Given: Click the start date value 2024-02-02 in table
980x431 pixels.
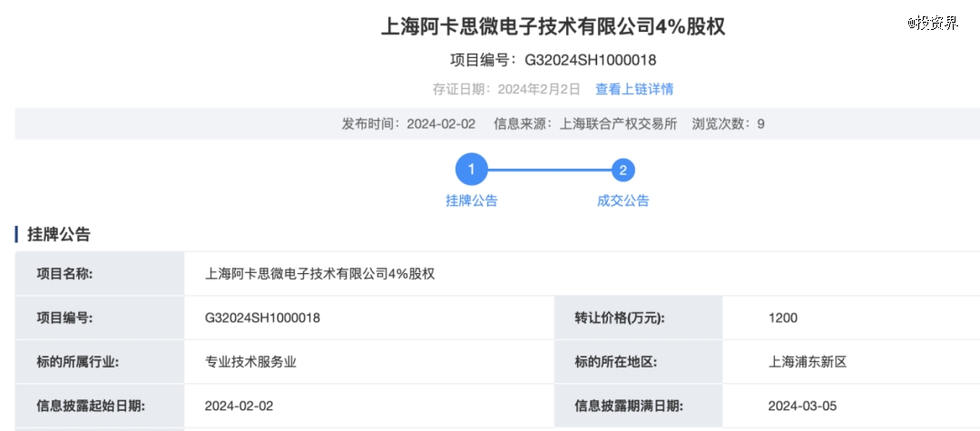Looking at the screenshot, I should click(239, 406).
